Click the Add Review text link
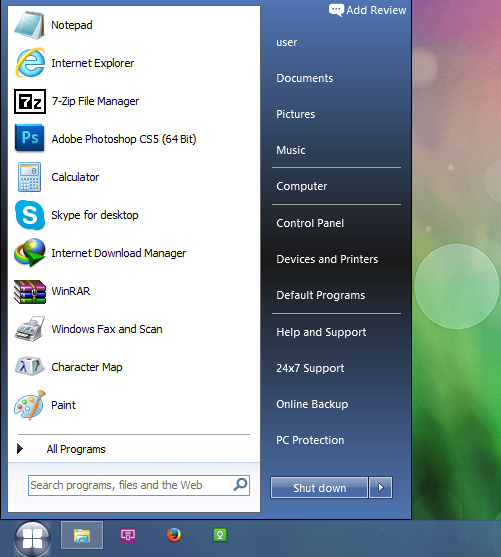Screen dimensions: 501x557 376,10
